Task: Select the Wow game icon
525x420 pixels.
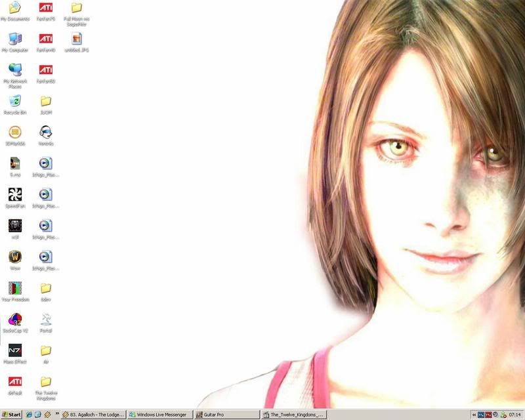Action: pyautogui.click(x=14, y=257)
